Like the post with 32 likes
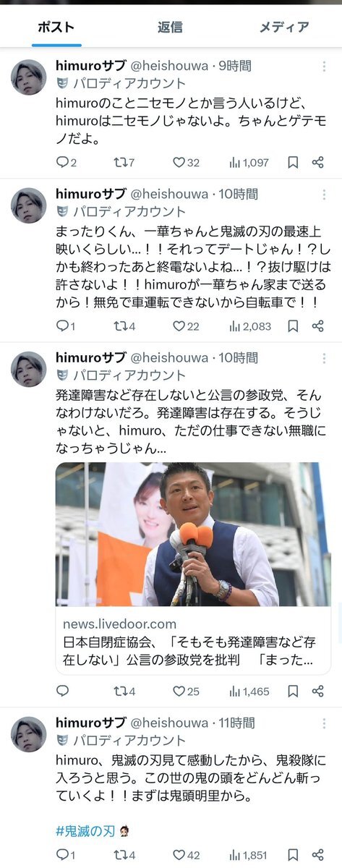342x868 pixels. coord(186,163)
